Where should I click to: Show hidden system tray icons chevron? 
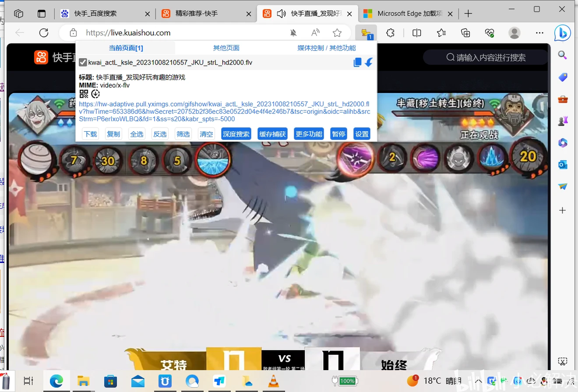point(479,381)
